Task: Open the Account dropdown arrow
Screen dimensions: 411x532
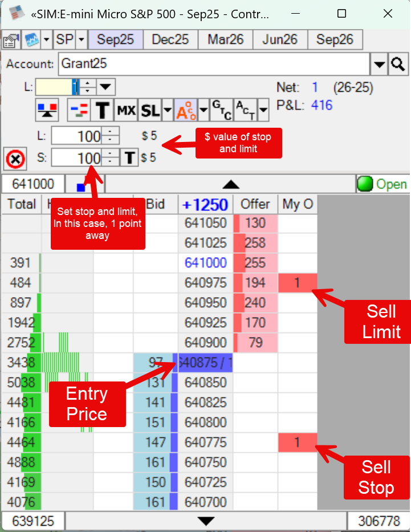Action: [x=379, y=64]
